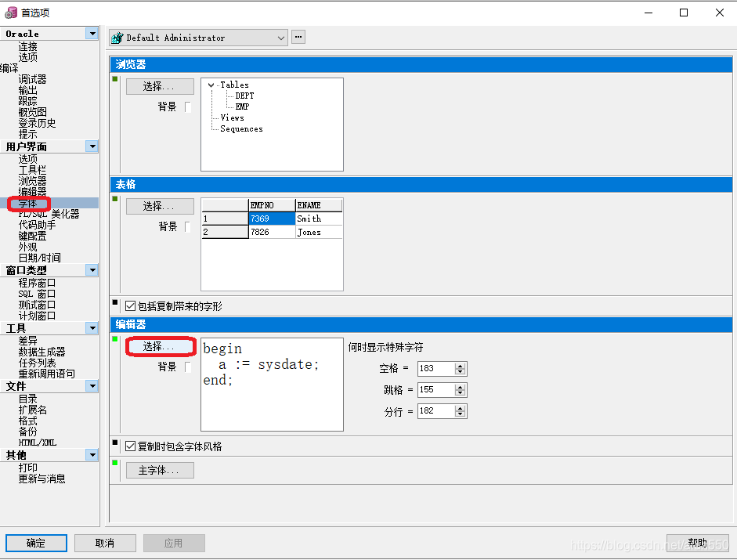Select 扩展名 in the sidebar
The height and width of the screenshot is (560, 737).
point(32,410)
